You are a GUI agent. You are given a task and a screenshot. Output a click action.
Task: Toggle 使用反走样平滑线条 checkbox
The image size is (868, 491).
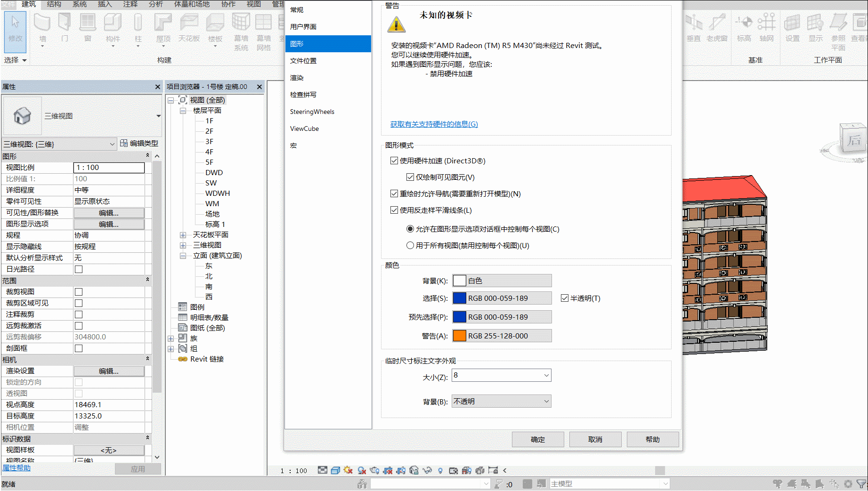point(394,210)
